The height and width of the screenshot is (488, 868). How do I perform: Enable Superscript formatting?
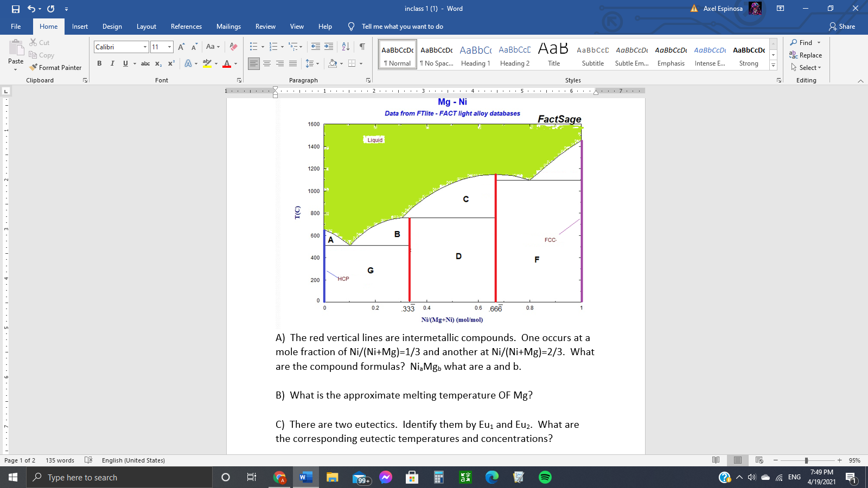[171, 63]
